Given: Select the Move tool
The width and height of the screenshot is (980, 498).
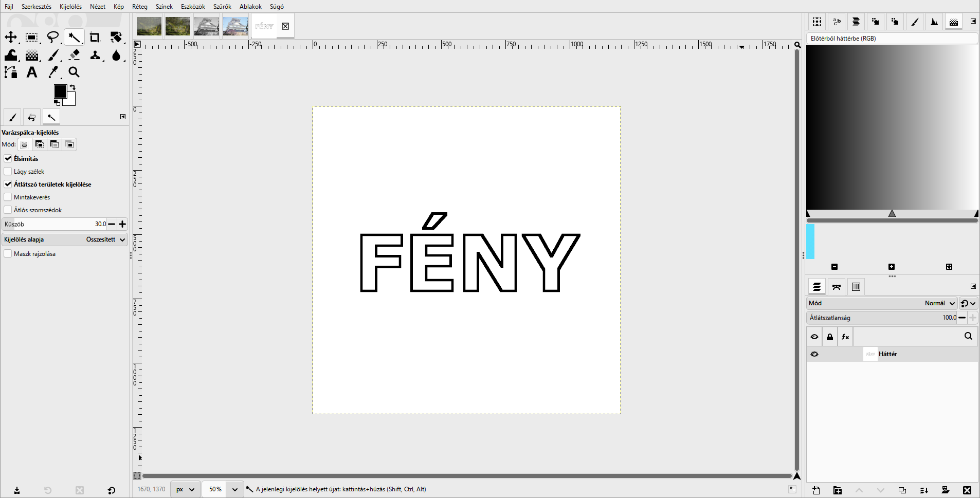Looking at the screenshot, I should pyautogui.click(x=11, y=37).
